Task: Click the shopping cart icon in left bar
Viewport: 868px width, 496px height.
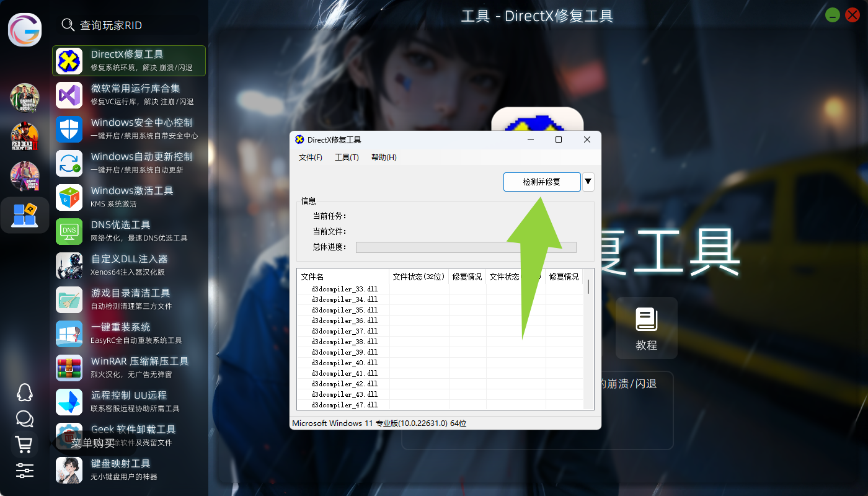Action: point(24,444)
